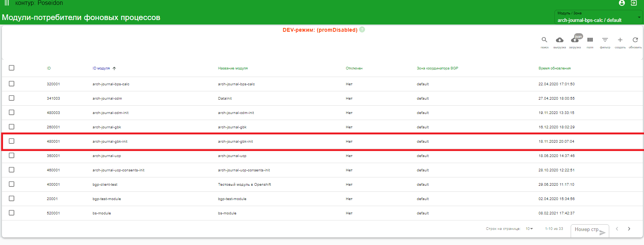Click the JSON upload (загрузка) icon
This screenshot has height=245, width=644.
[x=575, y=40]
